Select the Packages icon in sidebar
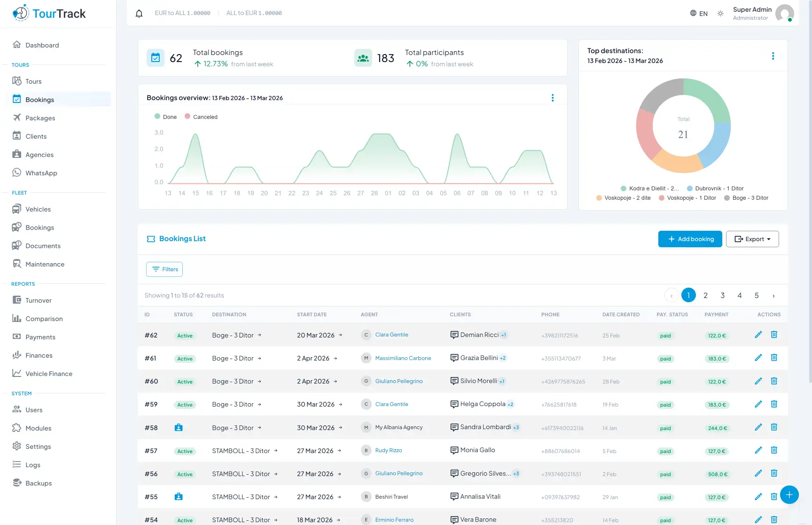 (17, 118)
